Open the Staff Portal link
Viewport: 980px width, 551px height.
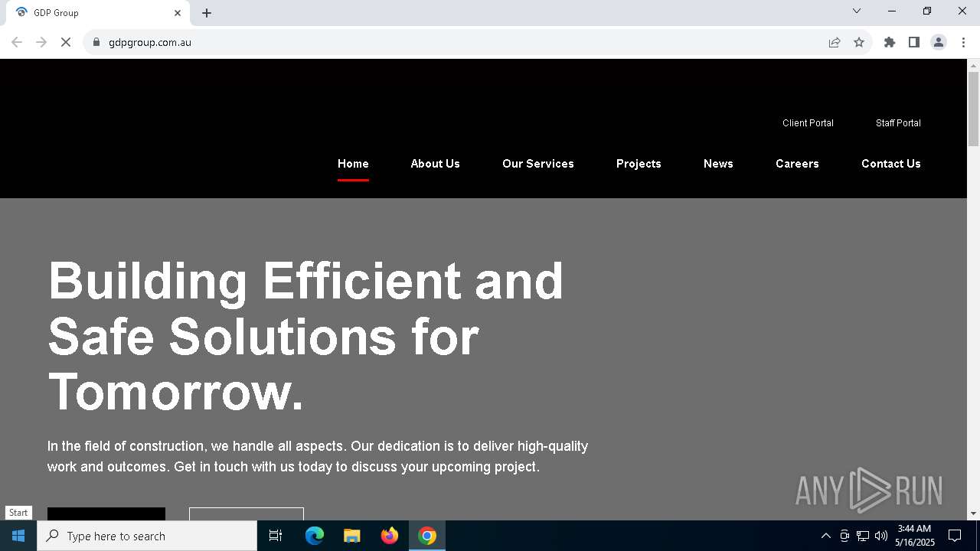pos(898,123)
